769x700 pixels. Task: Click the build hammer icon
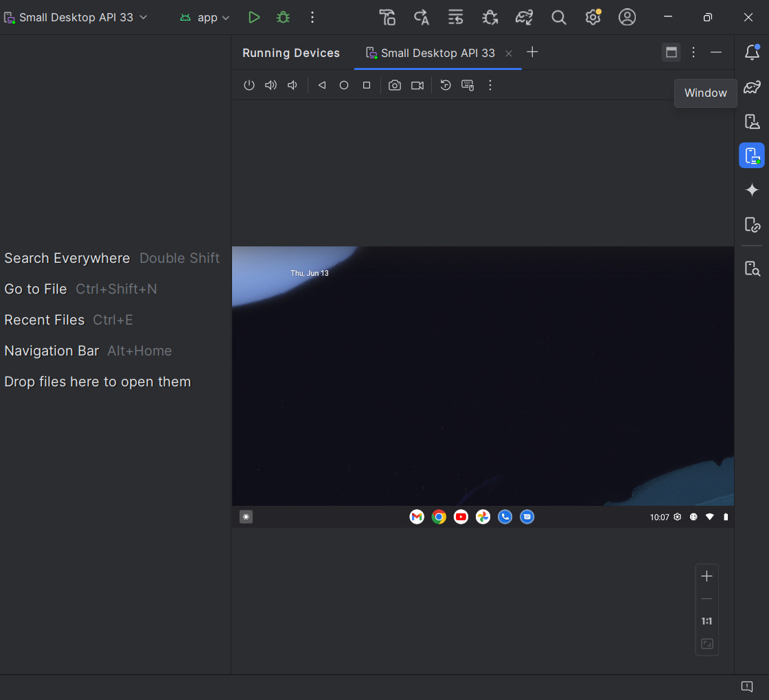(x=387, y=17)
